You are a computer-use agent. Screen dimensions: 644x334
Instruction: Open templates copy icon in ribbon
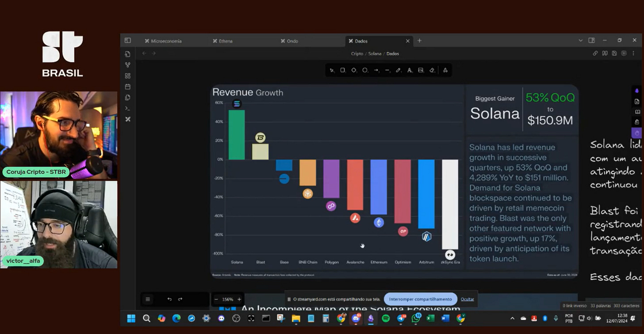click(128, 97)
